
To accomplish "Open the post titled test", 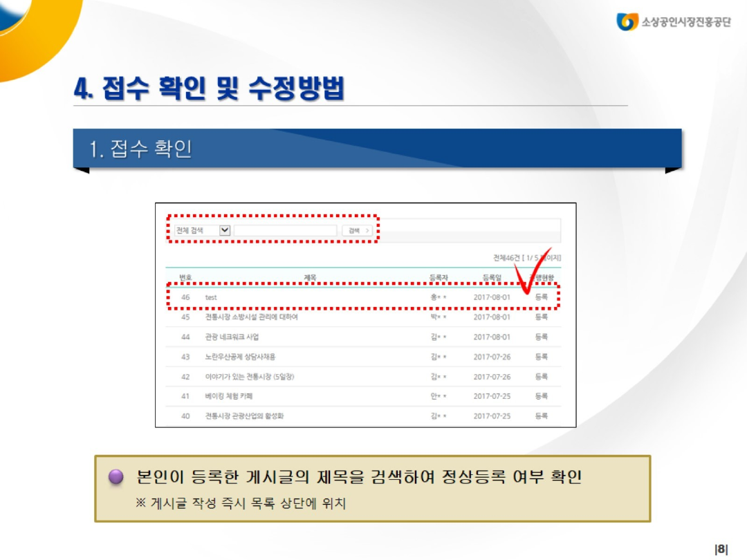I will click(x=211, y=297).
